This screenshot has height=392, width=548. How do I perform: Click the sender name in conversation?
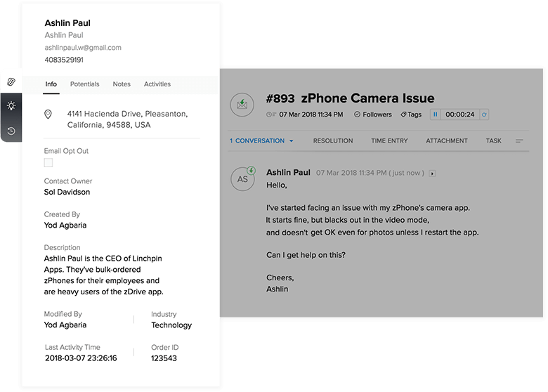288,173
